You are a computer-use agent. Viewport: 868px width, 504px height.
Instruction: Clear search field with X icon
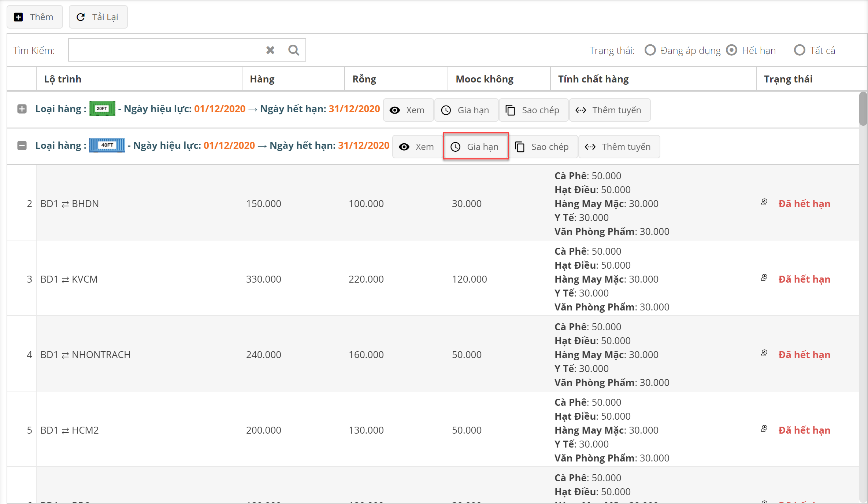click(270, 50)
